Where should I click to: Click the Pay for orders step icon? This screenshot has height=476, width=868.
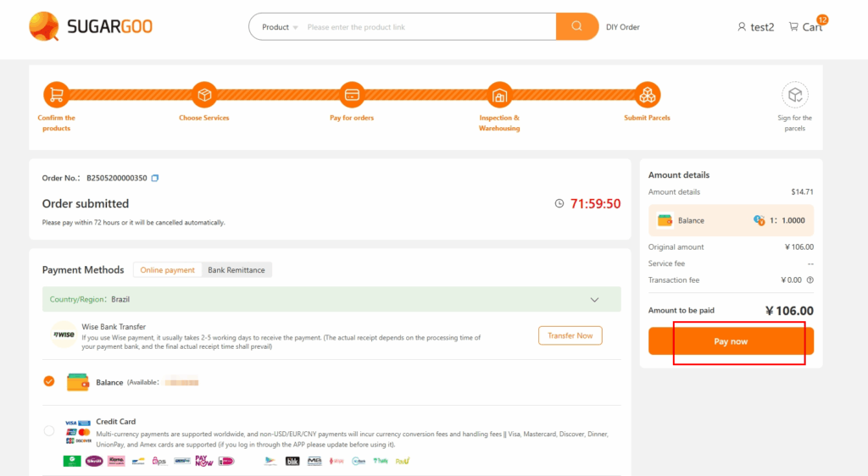click(x=352, y=95)
